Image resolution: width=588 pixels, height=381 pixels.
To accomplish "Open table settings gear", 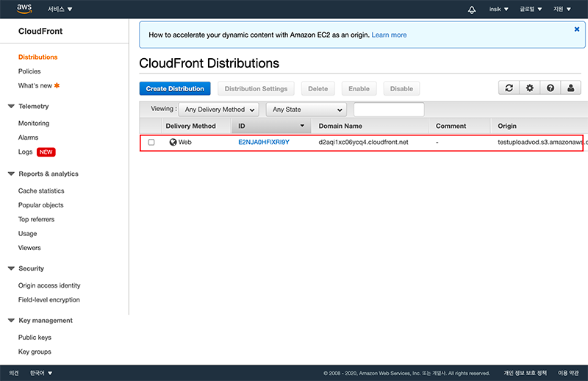I will [529, 88].
